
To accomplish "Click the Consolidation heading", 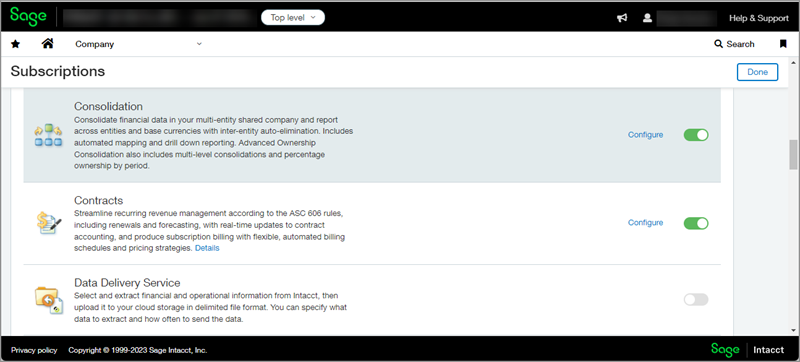I will pos(108,107).
